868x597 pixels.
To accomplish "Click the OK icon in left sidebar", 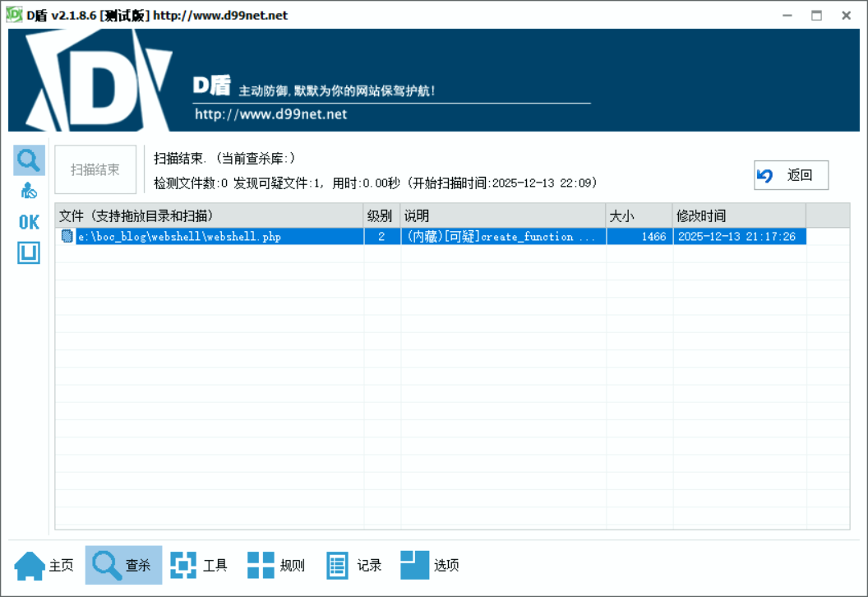I will pyautogui.click(x=29, y=222).
